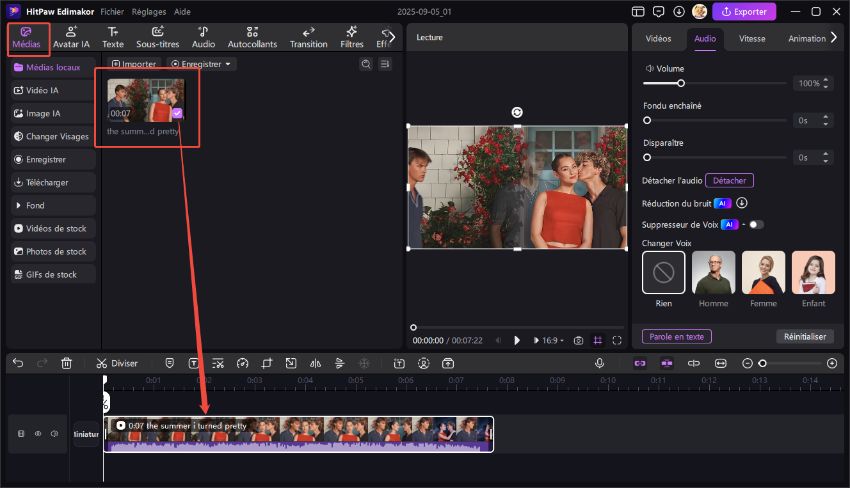Switch to the Vitesse tab

pyautogui.click(x=752, y=39)
